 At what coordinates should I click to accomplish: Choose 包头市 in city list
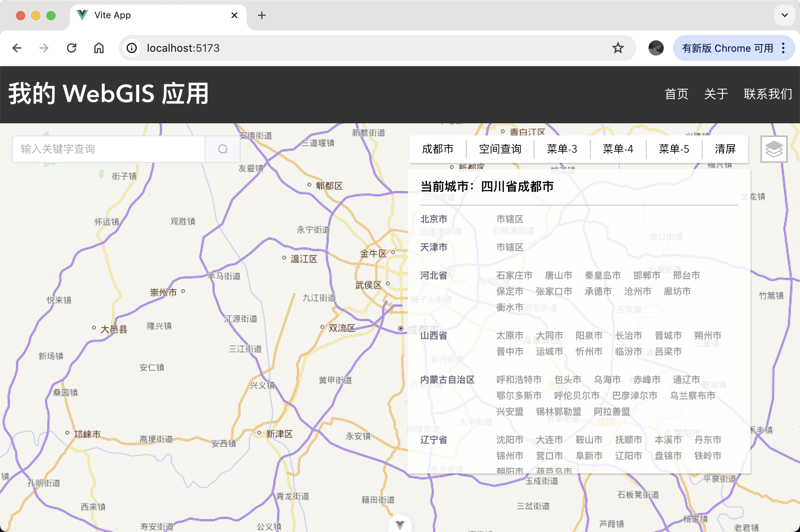coord(567,380)
